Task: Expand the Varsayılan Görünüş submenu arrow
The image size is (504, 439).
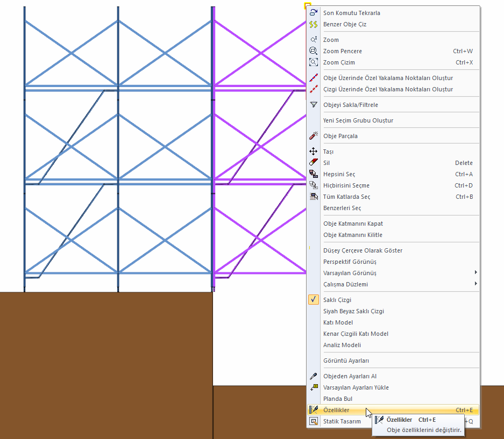Action: 475,273
